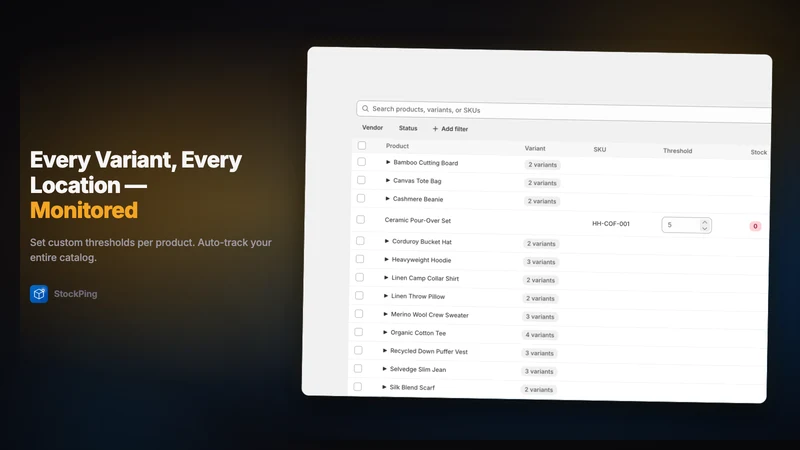Screen dimensions: 800x450
Task: Expand the Linen Throw Pillow row triangle
Action: coord(386,296)
